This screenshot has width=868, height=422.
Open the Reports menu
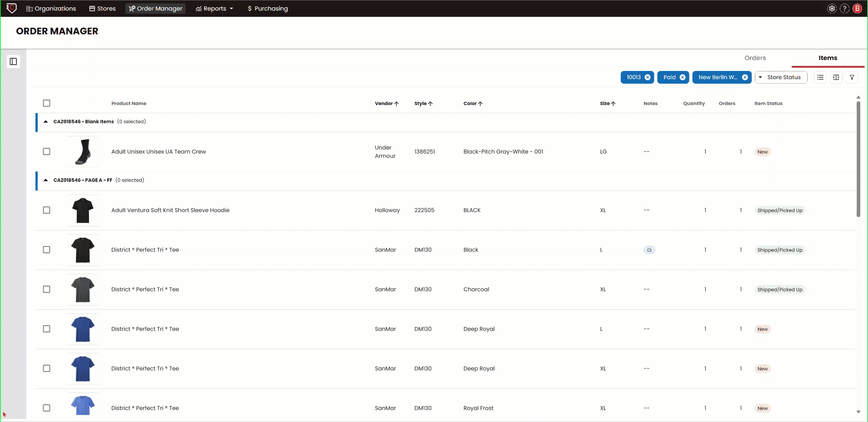click(x=214, y=9)
